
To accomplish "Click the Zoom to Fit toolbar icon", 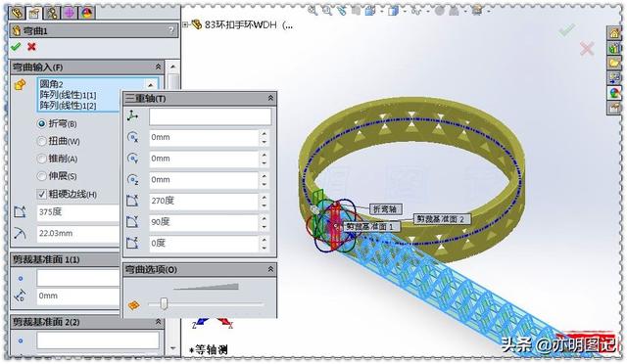I will pos(313,11).
